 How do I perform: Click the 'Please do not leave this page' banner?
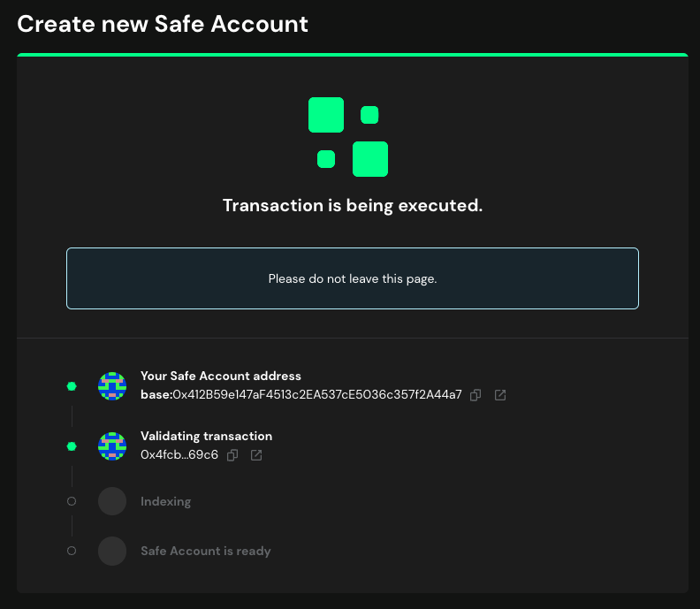352,278
